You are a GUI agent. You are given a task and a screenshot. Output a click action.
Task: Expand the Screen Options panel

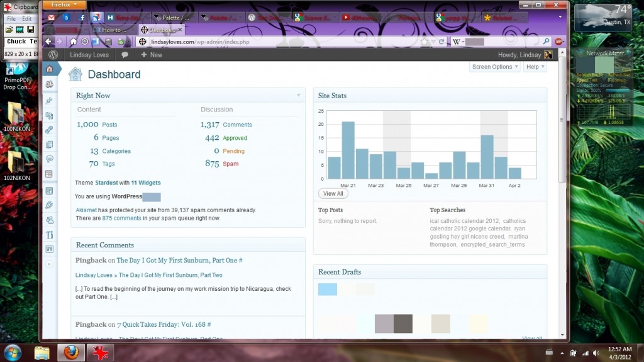pos(495,67)
